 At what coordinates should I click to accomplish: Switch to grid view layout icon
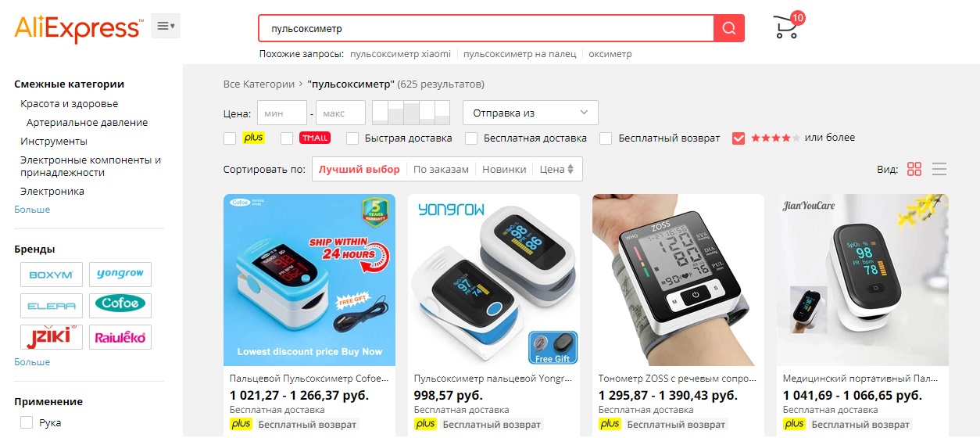click(x=914, y=169)
